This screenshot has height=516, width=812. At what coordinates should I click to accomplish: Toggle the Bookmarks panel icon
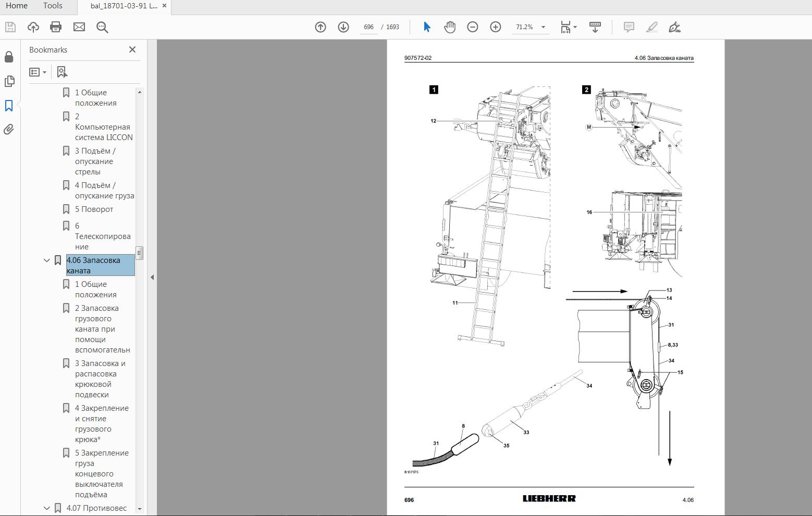coord(9,106)
